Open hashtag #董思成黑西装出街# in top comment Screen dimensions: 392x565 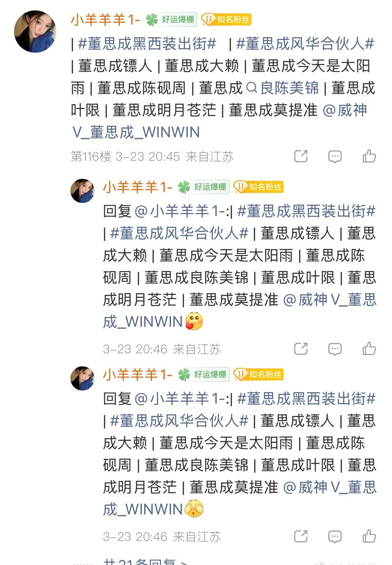click(x=147, y=44)
